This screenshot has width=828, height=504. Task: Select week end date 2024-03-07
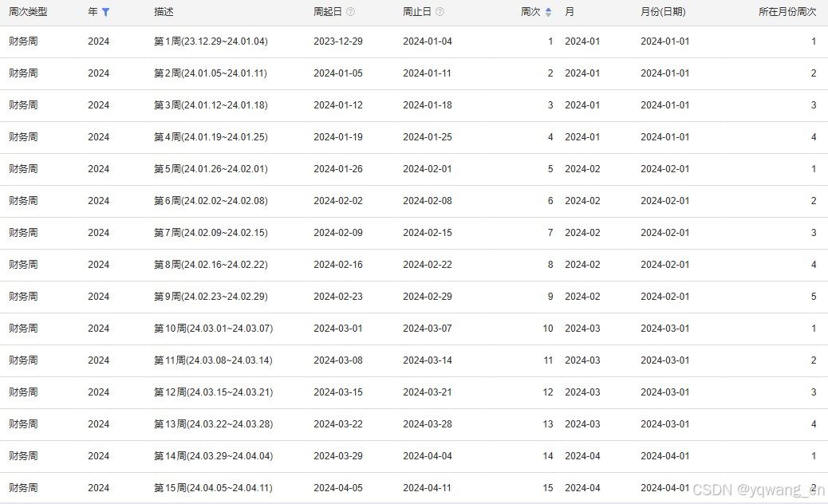pyautogui.click(x=428, y=329)
